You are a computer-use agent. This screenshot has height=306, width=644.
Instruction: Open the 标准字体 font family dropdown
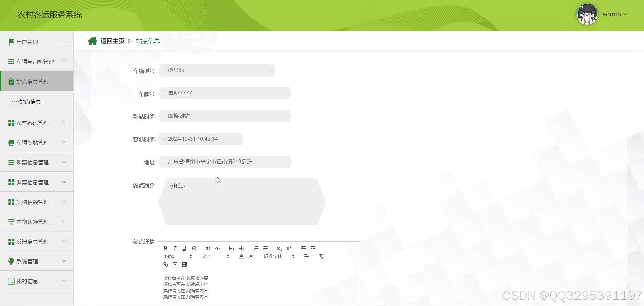tap(279, 256)
